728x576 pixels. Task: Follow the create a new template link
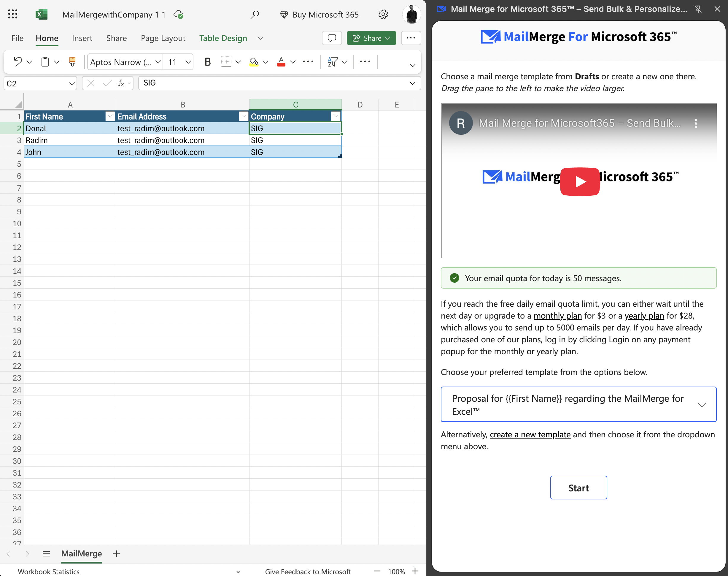[x=530, y=435]
